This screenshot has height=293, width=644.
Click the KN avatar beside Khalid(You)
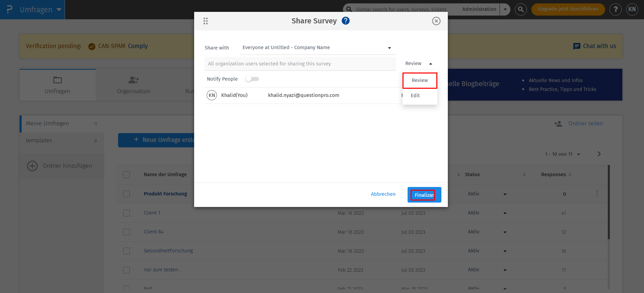[x=212, y=95]
